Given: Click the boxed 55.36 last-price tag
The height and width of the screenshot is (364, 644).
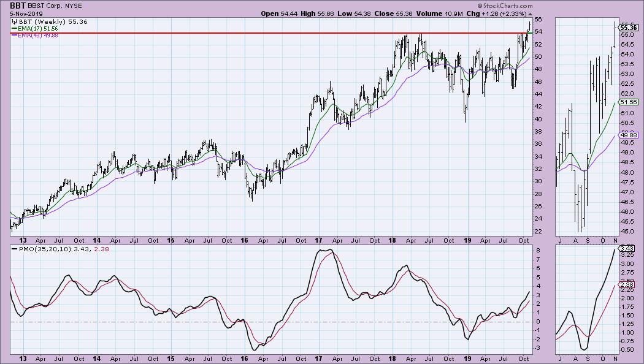Looking at the screenshot, I should click(x=629, y=28).
